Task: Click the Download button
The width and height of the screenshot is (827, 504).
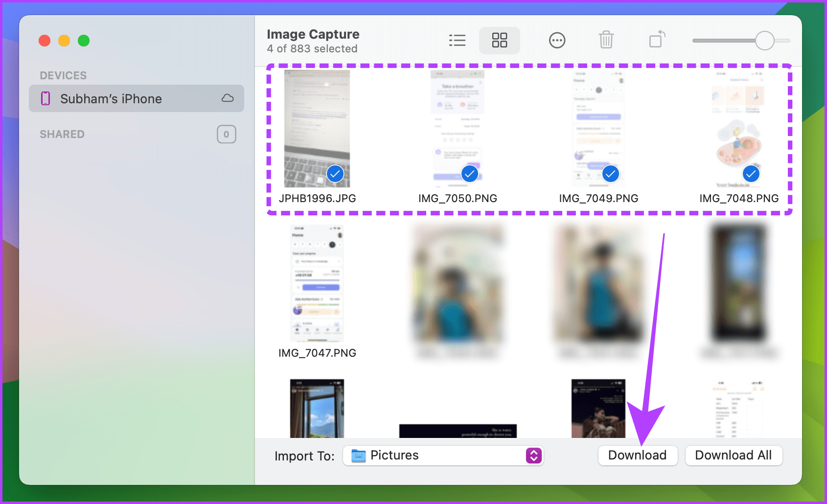Action: [638, 455]
